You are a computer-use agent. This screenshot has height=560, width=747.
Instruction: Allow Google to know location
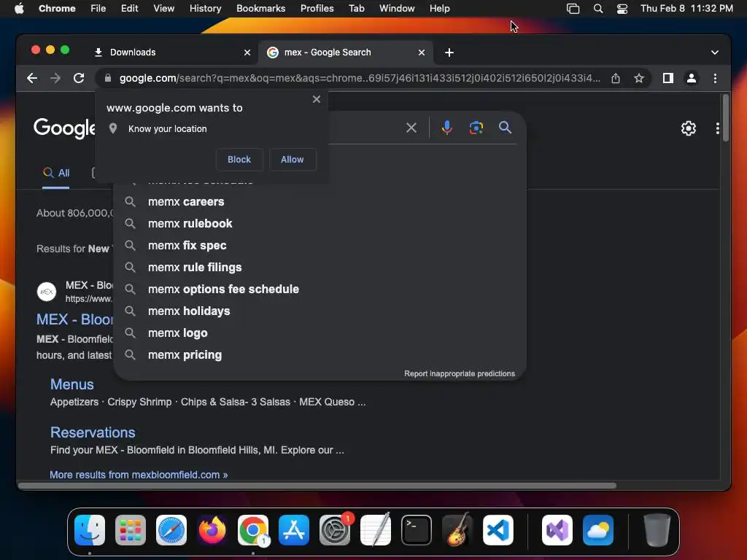pyautogui.click(x=292, y=160)
